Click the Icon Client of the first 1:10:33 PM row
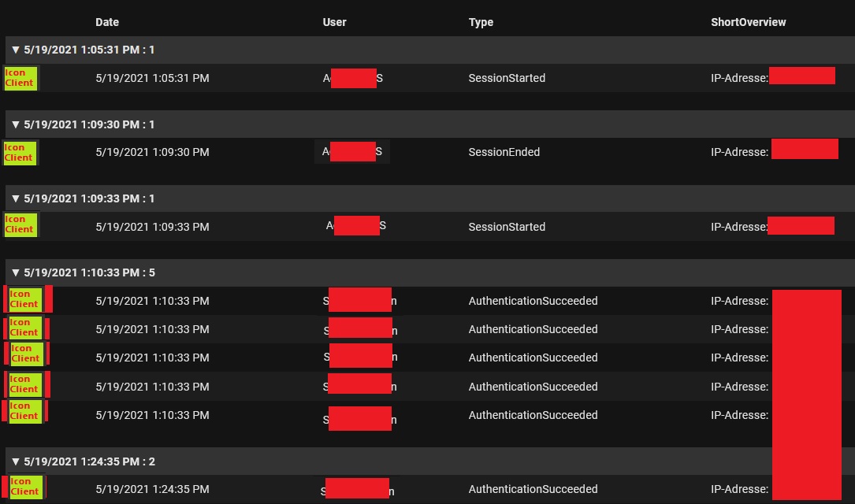855x504 pixels. (25, 299)
